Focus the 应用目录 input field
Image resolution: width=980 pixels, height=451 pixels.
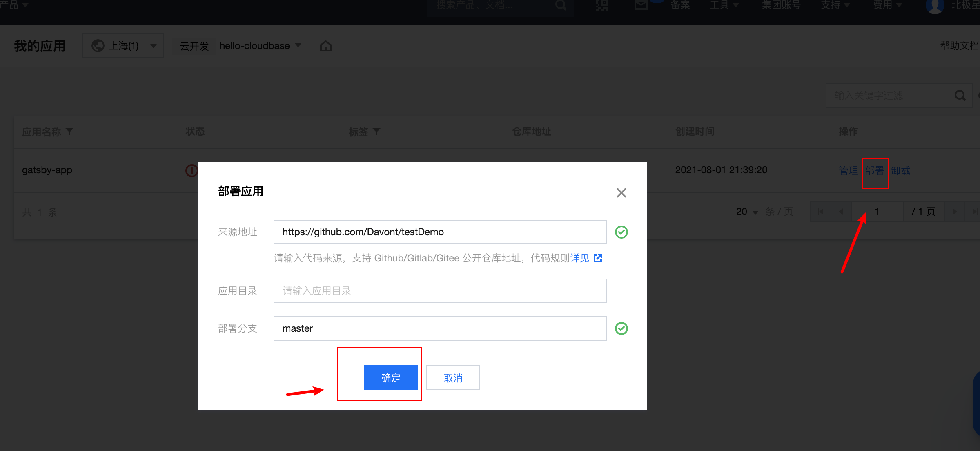[x=440, y=291]
